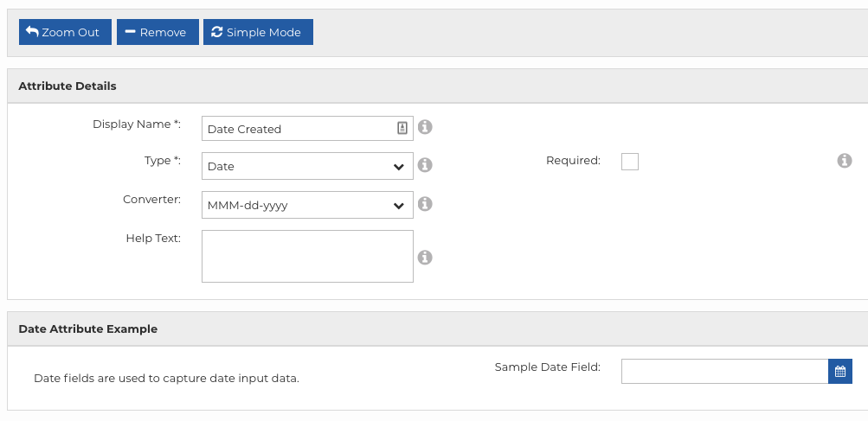Tick the Required checkbox
This screenshot has width=868, height=421.
pos(630,162)
